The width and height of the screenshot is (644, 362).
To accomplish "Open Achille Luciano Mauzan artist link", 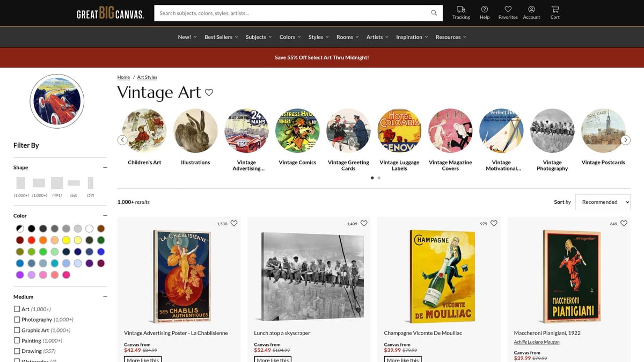I will coord(537,342).
